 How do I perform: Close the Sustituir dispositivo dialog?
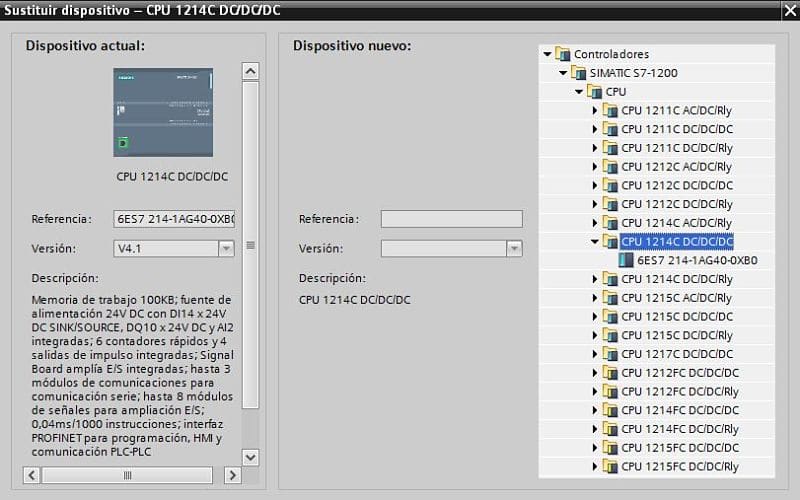click(790, 10)
